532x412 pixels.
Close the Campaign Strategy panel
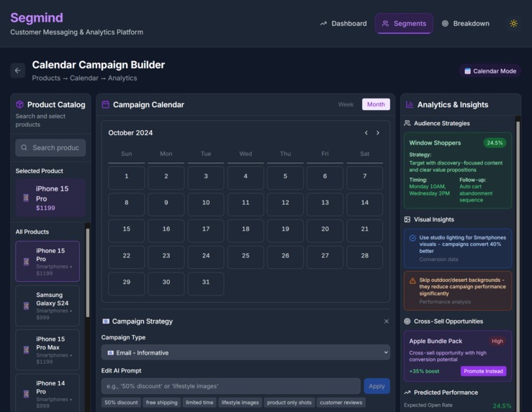[x=387, y=321]
